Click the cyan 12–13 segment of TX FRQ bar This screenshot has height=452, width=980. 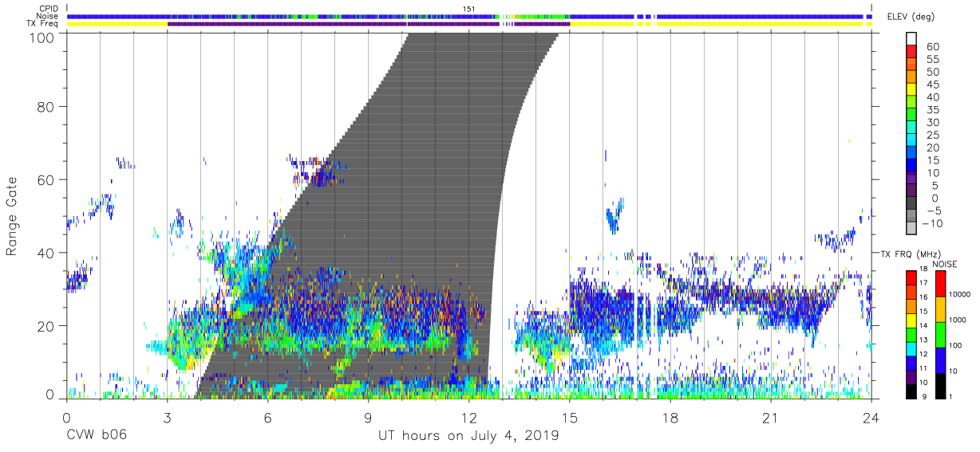pyautogui.click(x=911, y=348)
